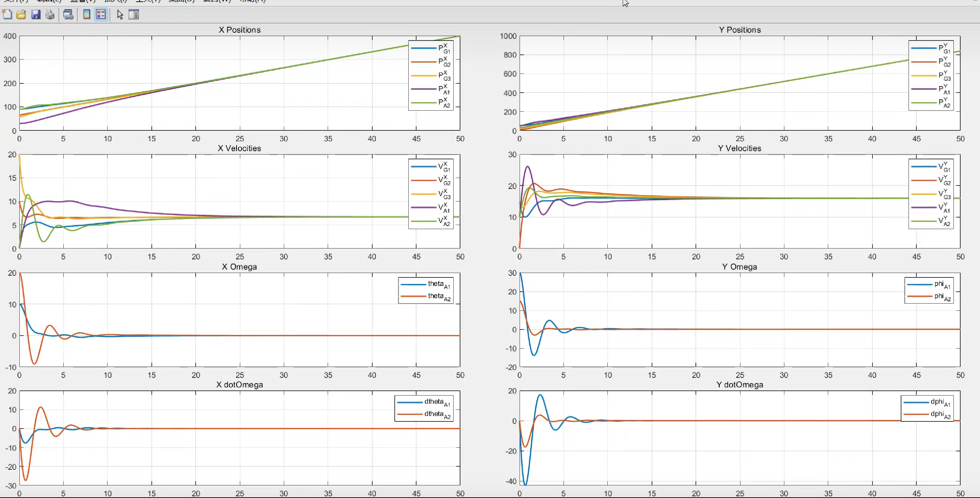This screenshot has height=498, width=980.
Task: Open the Property Inspector icon
Action: point(134,15)
